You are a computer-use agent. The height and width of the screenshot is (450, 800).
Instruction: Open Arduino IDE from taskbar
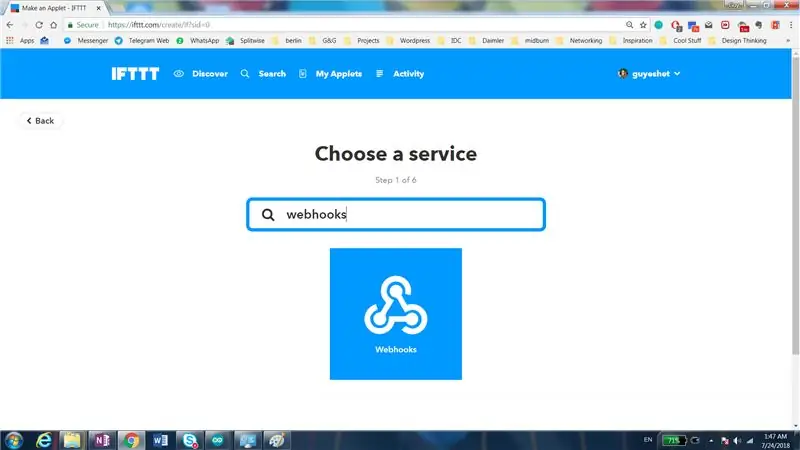218,440
